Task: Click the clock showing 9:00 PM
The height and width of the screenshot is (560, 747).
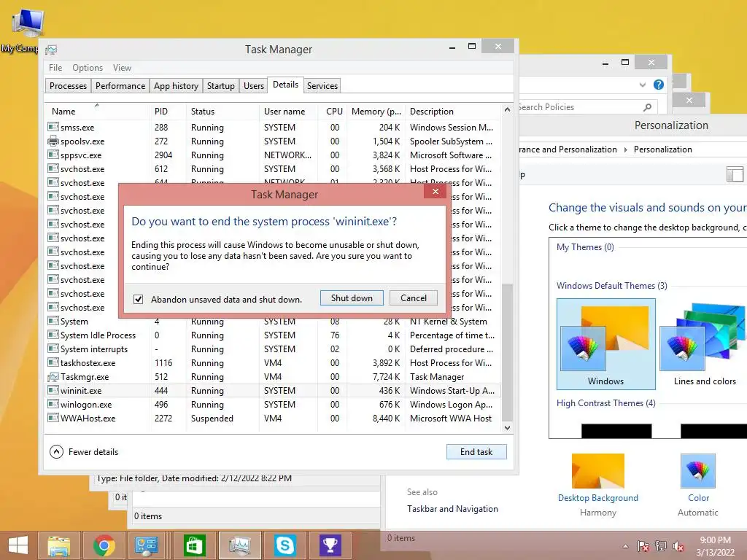Action: click(715, 540)
